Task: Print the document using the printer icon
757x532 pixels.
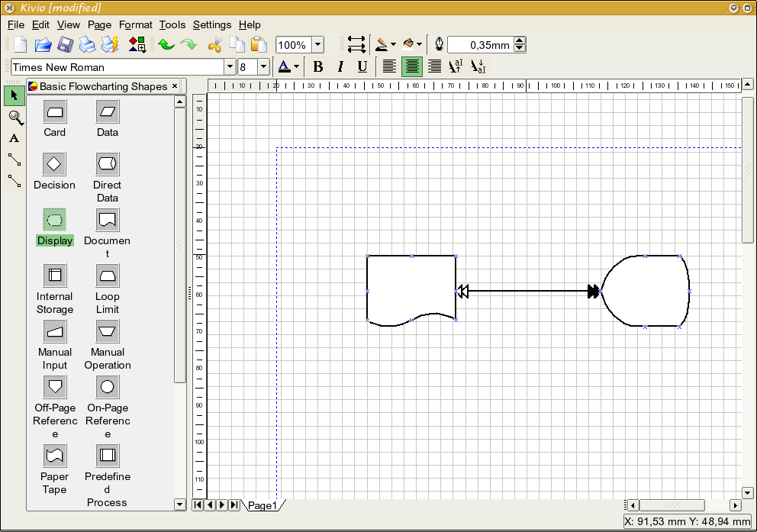Action: click(87, 45)
